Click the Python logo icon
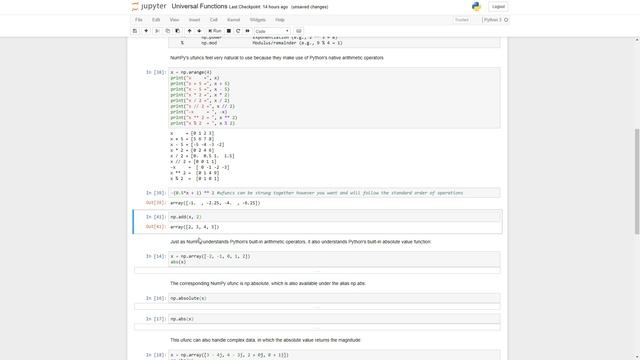 pos(476,6)
